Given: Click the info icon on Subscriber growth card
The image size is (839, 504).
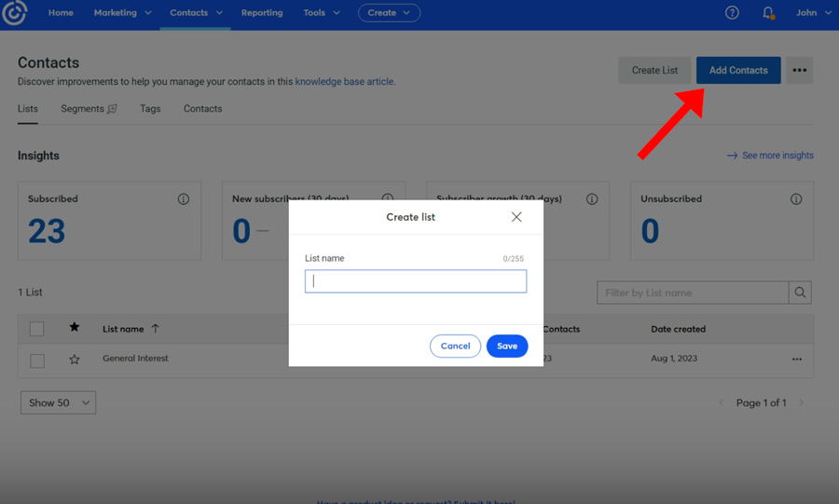Looking at the screenshot, I should tap(592, 198).
